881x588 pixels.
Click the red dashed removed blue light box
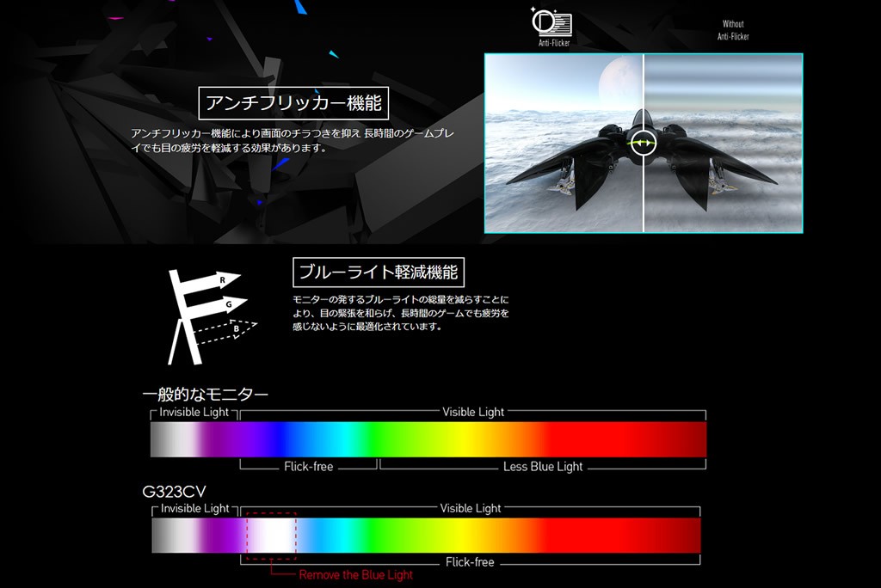[271, 536]
